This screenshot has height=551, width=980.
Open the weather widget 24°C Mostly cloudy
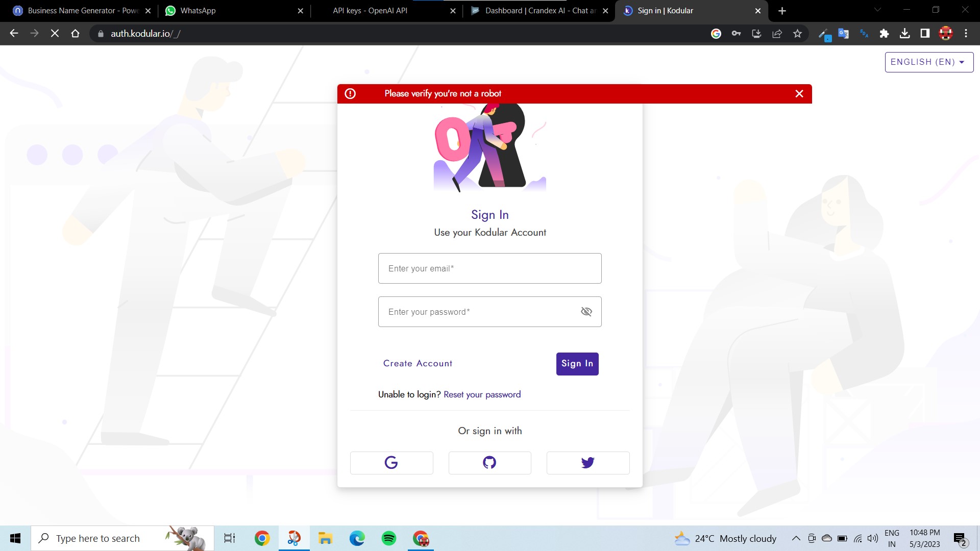click(726, 538)
